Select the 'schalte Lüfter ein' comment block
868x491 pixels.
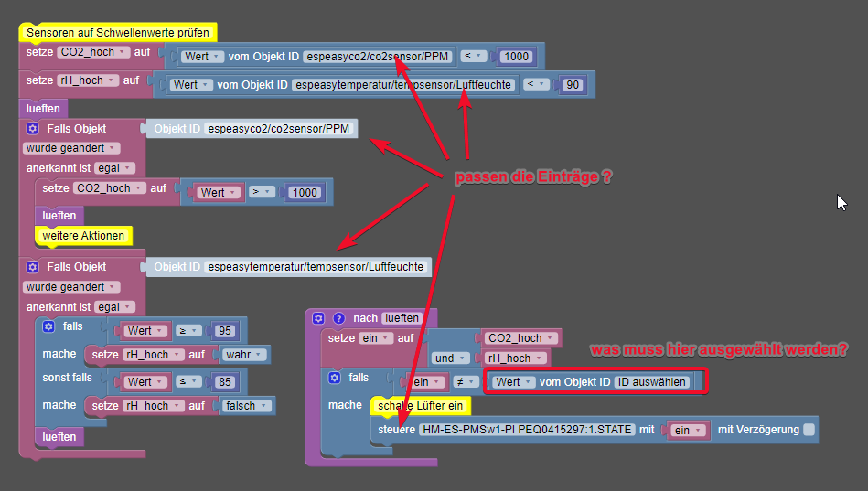(x=420, y=406)
